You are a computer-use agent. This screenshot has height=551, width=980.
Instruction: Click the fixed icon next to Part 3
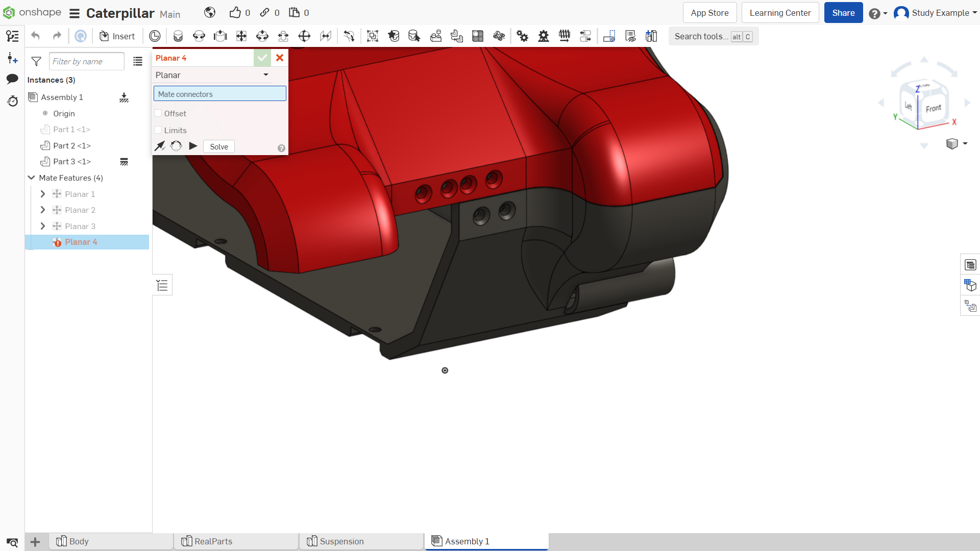(124, 162)
